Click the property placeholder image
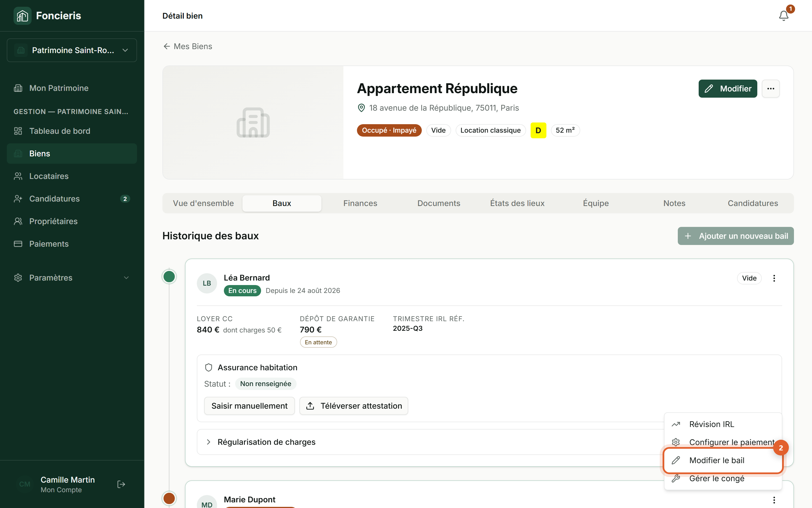 253,122
